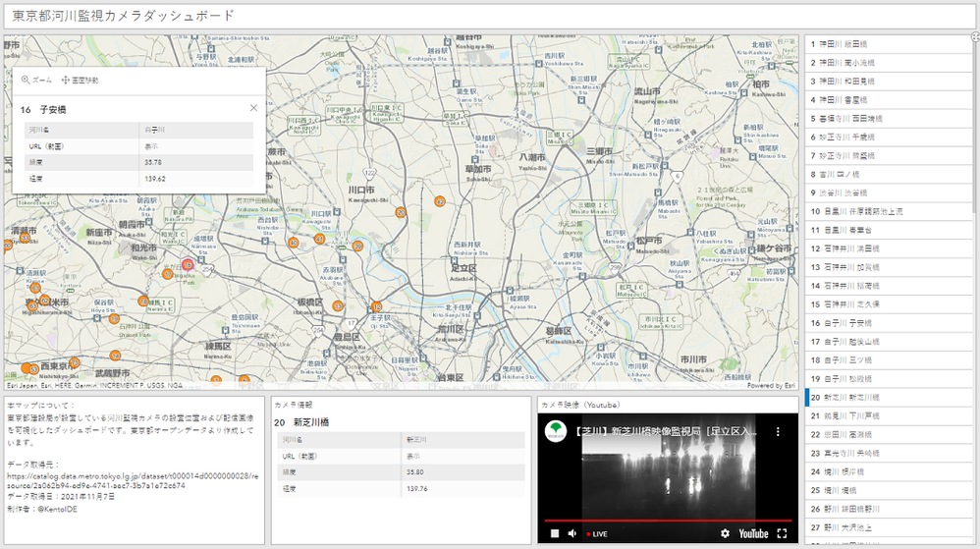
Task: Select list row 10 目黒川
Action: 888,211
